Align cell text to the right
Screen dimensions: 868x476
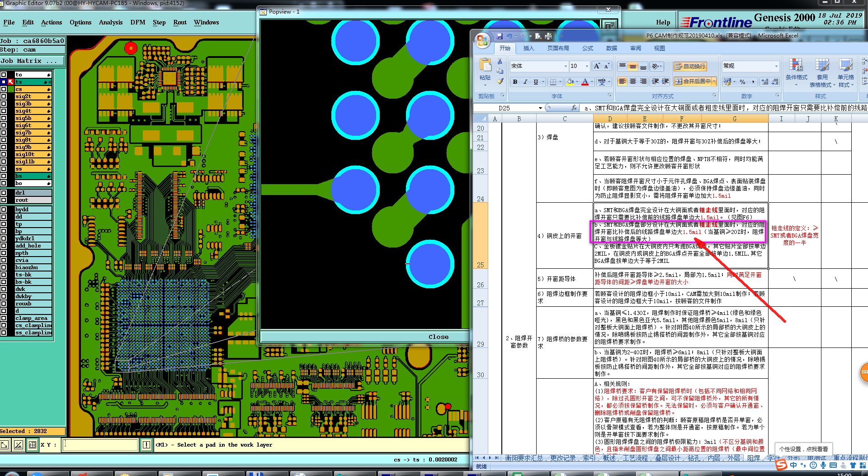[x=643, y=81]
